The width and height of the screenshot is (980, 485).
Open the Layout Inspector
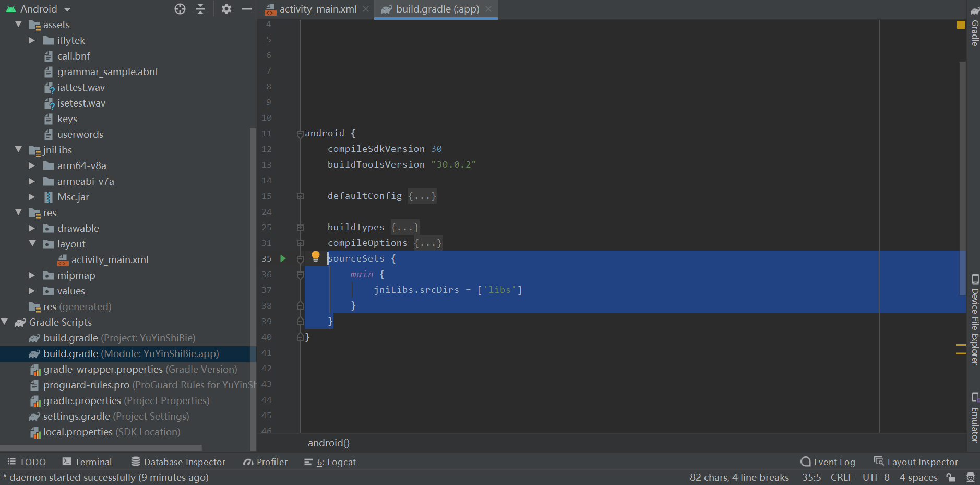click(916, 462)
